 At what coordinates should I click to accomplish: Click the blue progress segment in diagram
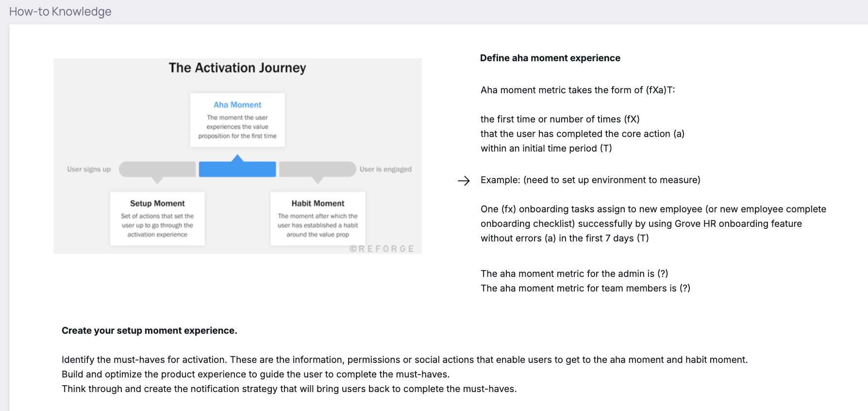(x=237, y=169)
